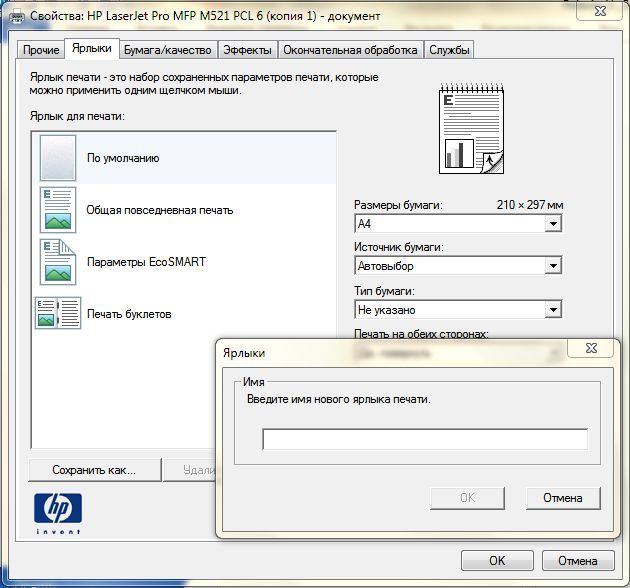Select Параметры EcoSMART shortcut text

tap(146, 262)
